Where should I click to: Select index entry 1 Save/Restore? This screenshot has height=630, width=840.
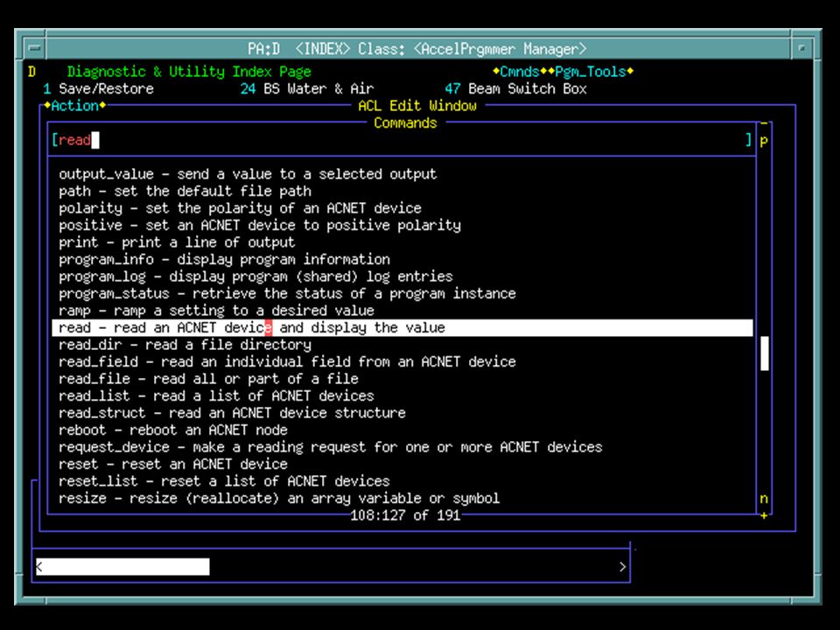point(99,89)
